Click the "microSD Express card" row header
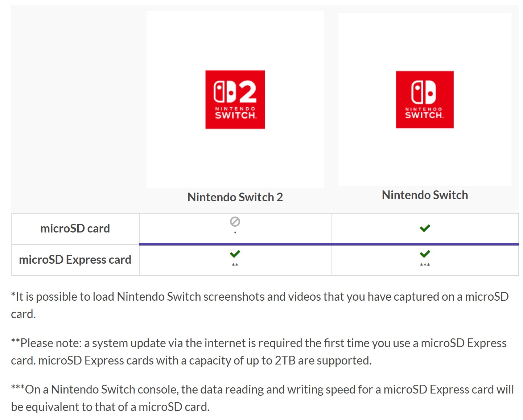 coord(75,260)
